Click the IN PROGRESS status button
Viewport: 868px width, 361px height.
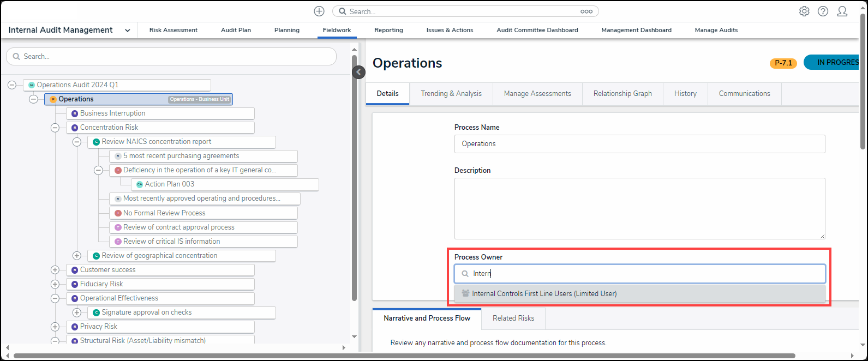tap(835, 63)
